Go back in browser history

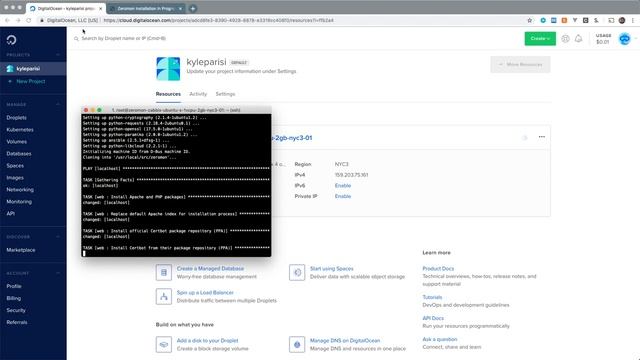[7, 20]
